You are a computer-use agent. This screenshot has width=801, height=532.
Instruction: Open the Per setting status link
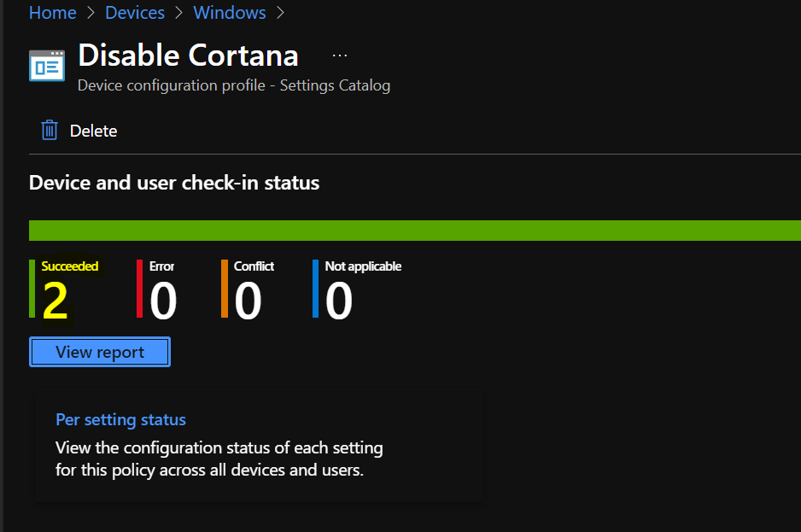(x=120, y=419)
